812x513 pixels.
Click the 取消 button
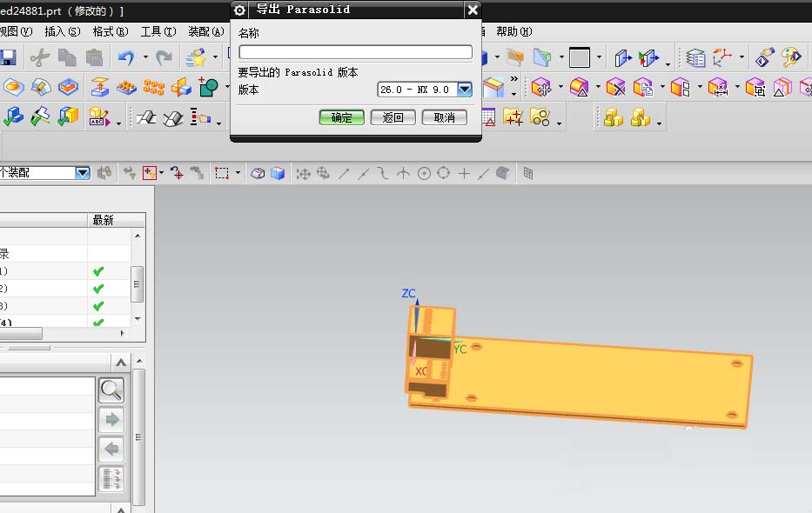coord(445,118)
